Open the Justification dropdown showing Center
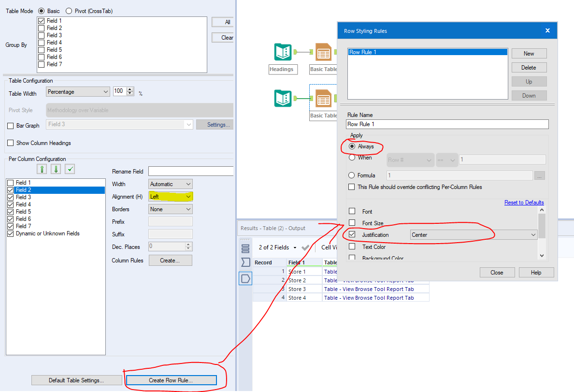Image resolution: width=574 pixels, height=392 pixels. (x=533, y=234)
